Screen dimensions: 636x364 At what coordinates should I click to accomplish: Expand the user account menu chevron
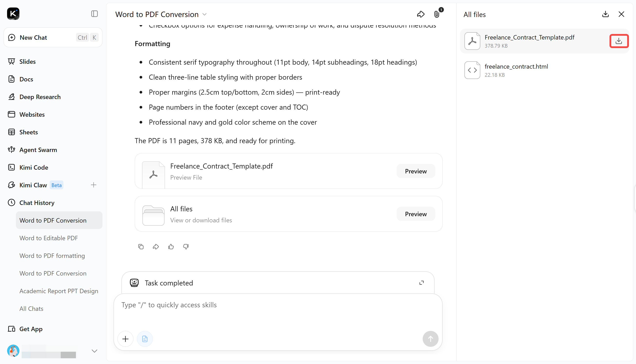click(94, 351)
